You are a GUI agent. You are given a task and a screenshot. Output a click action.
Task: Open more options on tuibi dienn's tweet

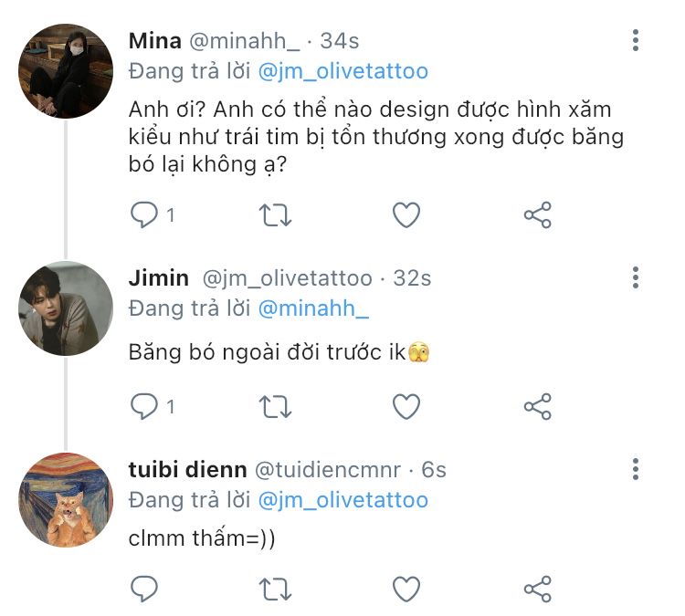(636, 470)
